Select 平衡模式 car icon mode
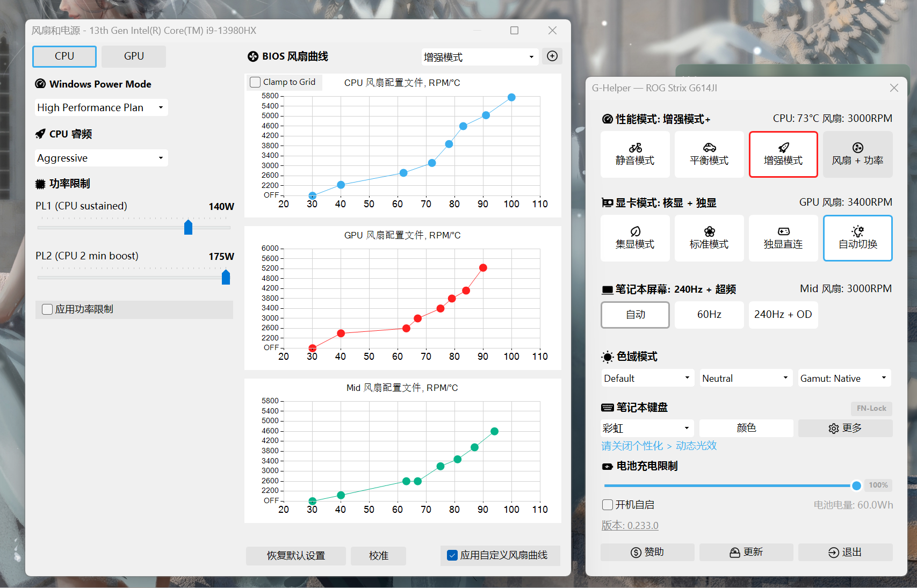This screenshot has height=588, width=917. pos(709,155)
